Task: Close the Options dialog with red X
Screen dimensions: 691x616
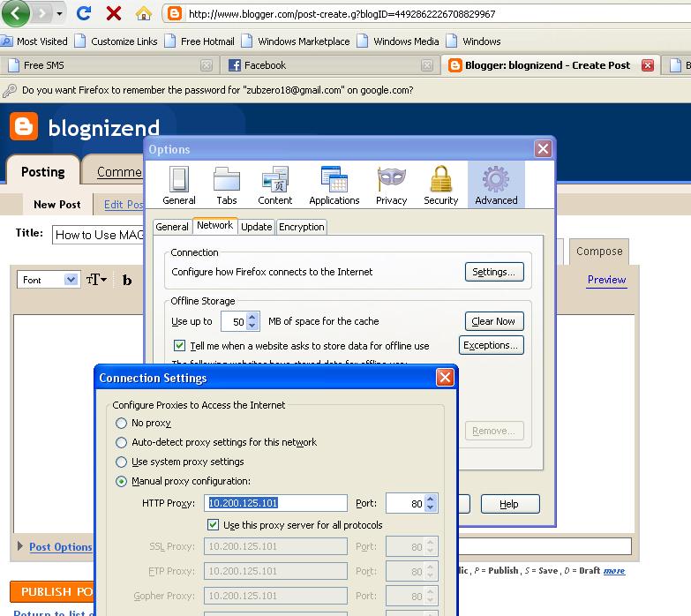Action: [x=543, y=149]
